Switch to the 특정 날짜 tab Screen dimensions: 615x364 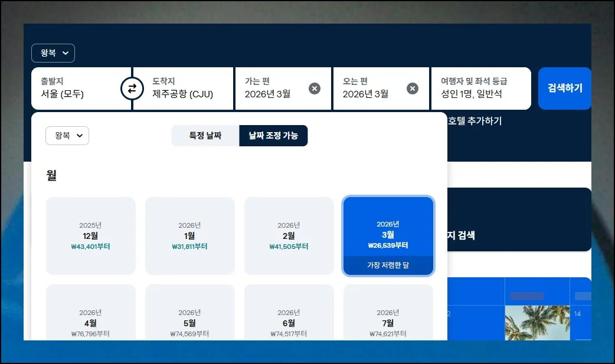pyautogui.click(x=205, y=136)
